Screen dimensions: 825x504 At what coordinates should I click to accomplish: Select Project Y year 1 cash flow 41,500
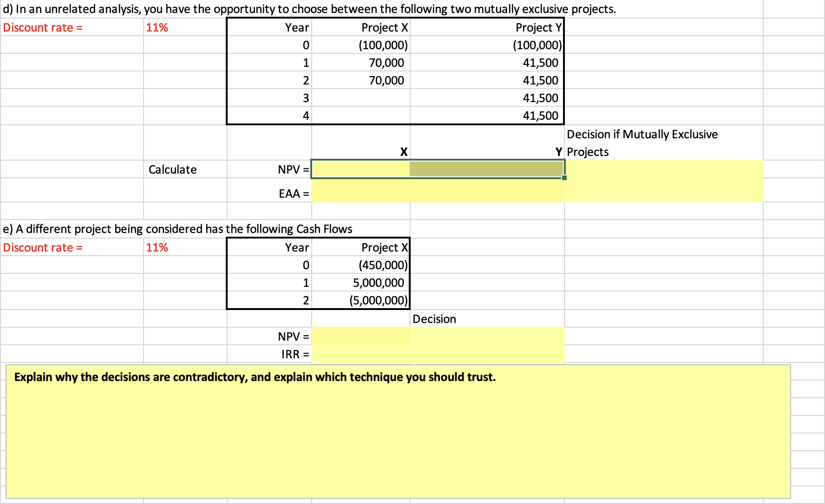(487, 63)
